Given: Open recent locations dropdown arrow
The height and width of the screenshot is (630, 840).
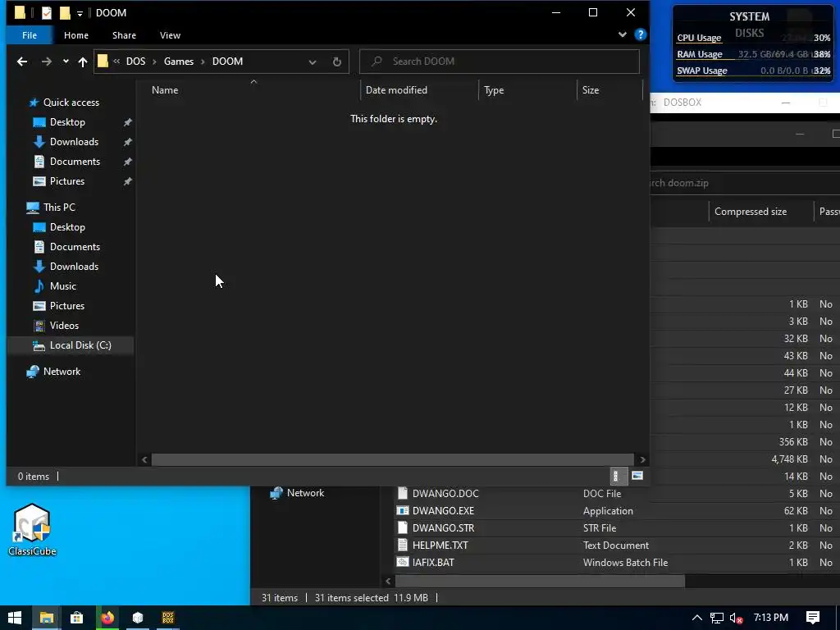Looking at the screenshot, I should pyautogui.click(x=66, y=62).
